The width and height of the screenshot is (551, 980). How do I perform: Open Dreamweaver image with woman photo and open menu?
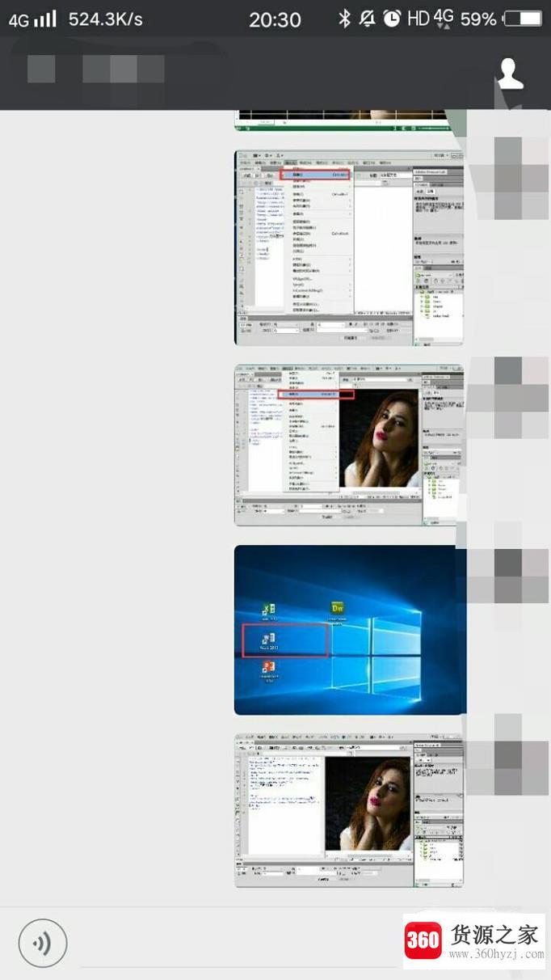point(350,445)
